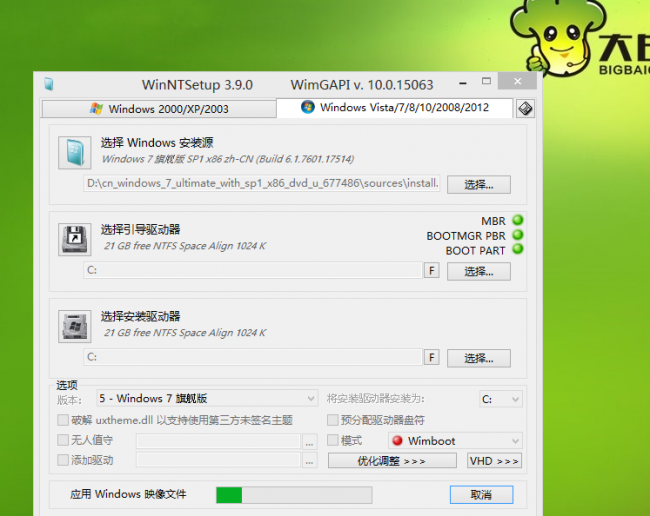Click install drive '21 GB free NTFS' text
Image resolution: width=650 pixels, height=516 pixels.
(x=185, y=333)
